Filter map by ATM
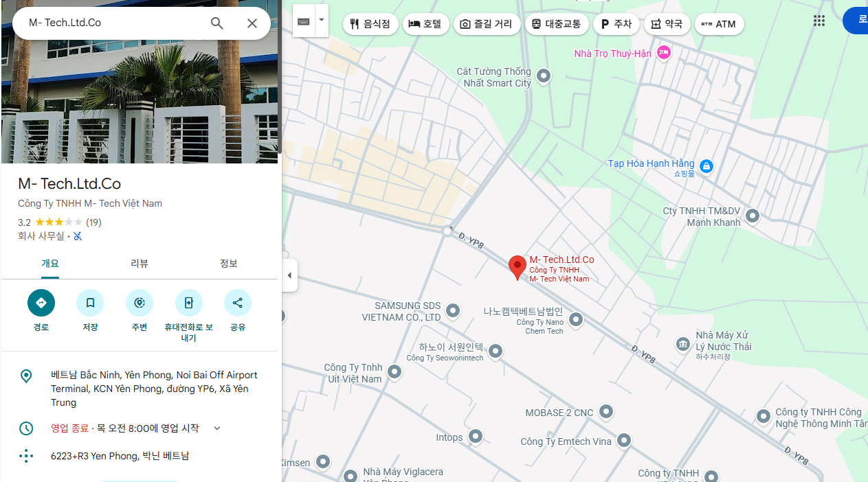Screen dimensions: 868x482 point(720,24)
